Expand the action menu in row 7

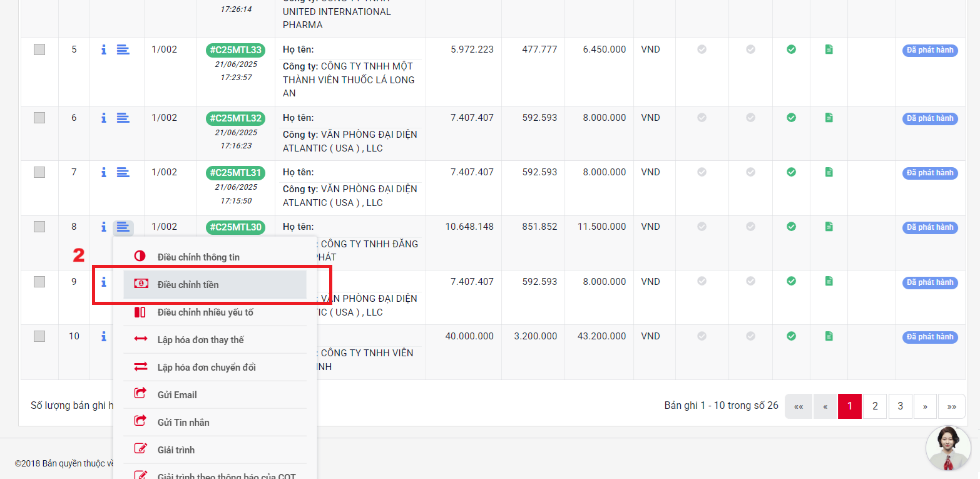click(x=123, y=172)
